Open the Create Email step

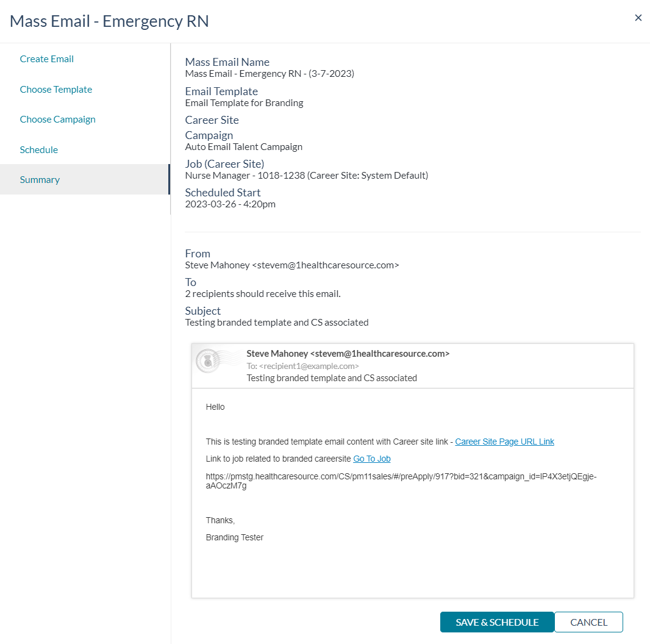coord(47,59)
